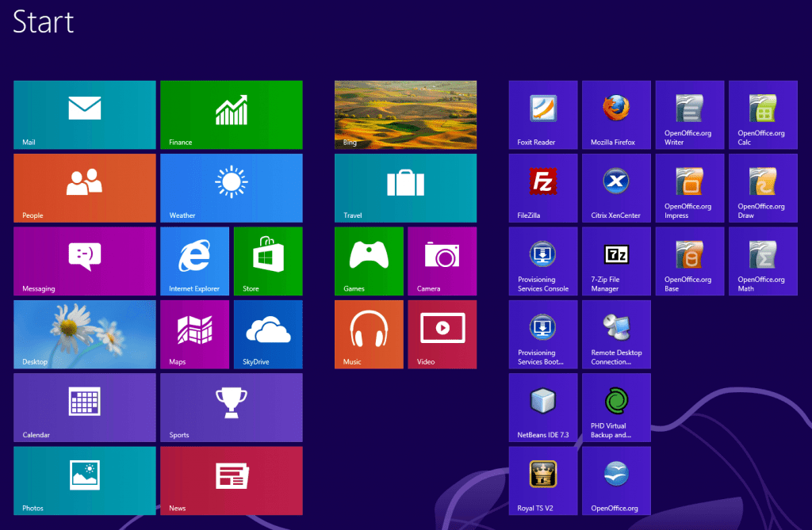
Task: Open OpenOffice.org Math
Action: pos(762,261)
